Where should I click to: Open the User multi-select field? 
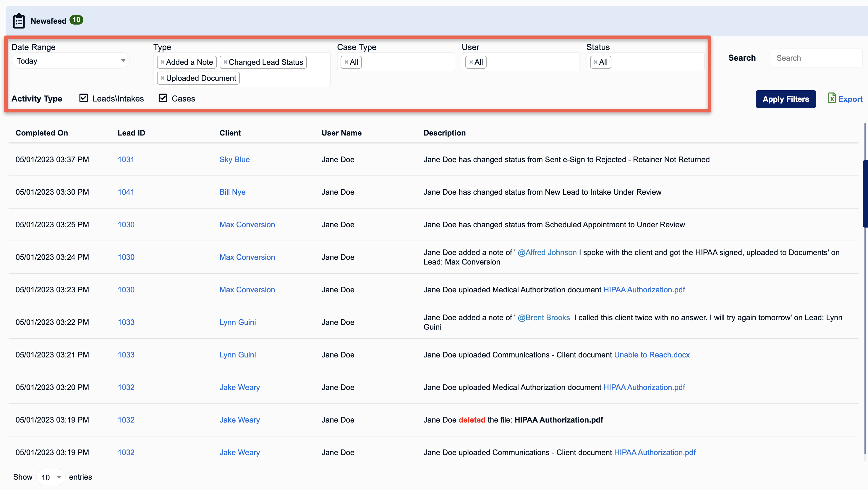[x=521, y=62]
